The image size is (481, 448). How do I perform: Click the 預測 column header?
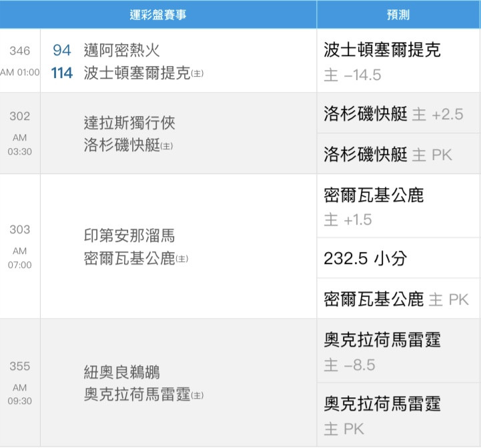click(x=398, y=15)
